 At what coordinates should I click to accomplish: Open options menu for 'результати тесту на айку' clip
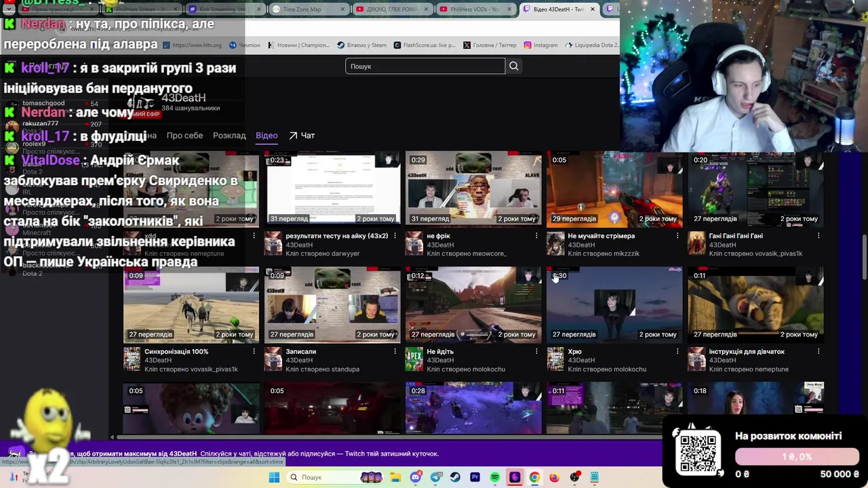point(395,236)
